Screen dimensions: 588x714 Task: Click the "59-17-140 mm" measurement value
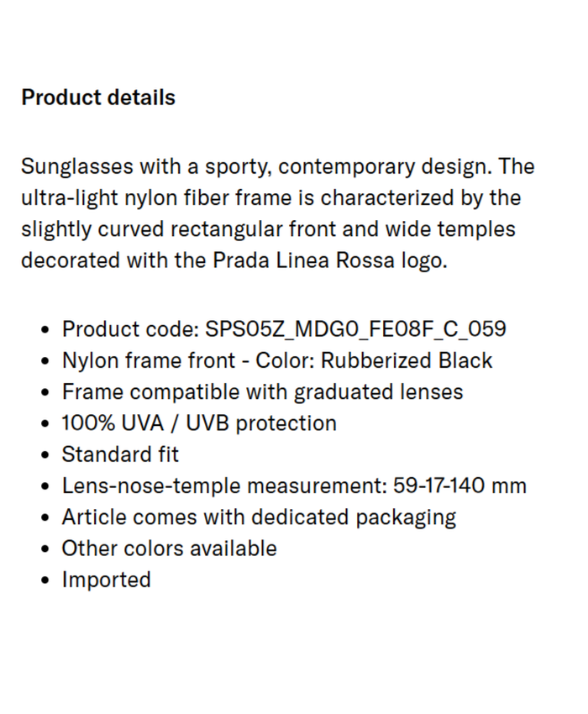[x=459, y=486]
